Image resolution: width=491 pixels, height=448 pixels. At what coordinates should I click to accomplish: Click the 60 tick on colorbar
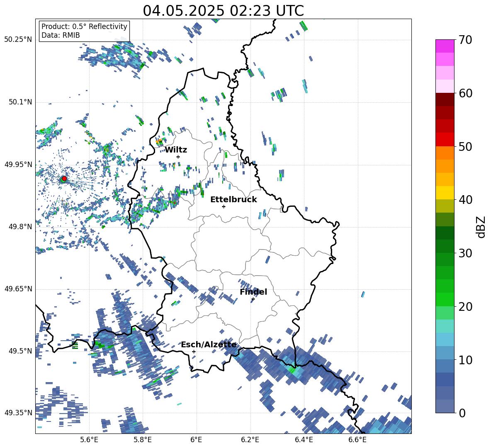click(465, 93)
